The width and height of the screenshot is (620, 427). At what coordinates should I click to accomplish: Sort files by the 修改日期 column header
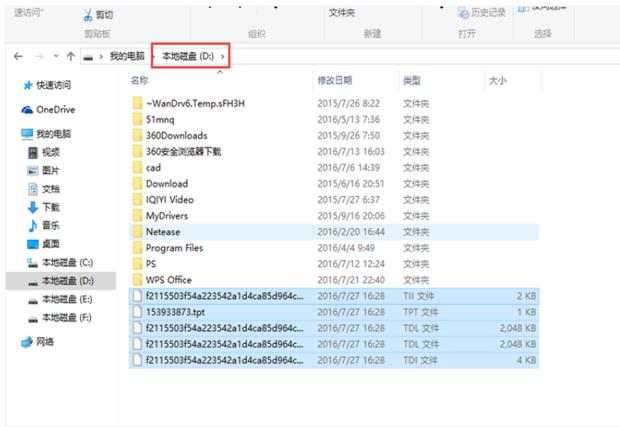point(334,79)
